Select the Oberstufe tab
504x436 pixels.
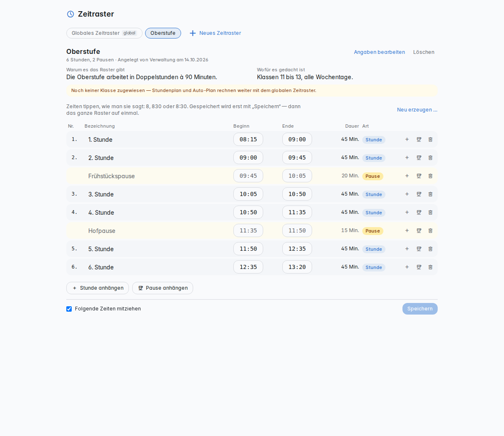163,33
